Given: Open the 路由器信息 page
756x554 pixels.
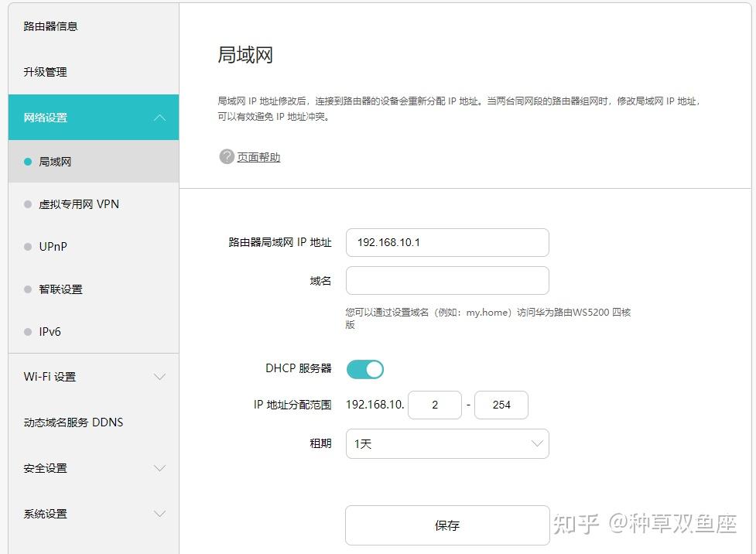Looking at the screenshot, I should pos(50,26).
